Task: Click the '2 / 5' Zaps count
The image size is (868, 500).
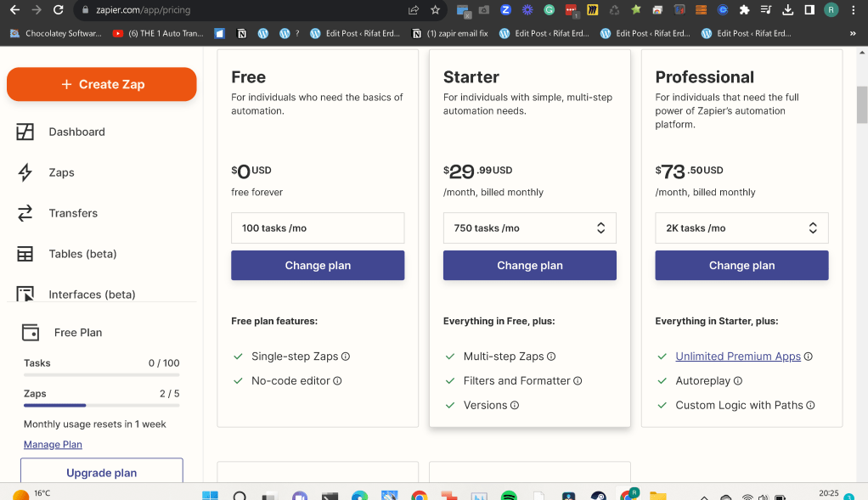Action: coord(169,394)
